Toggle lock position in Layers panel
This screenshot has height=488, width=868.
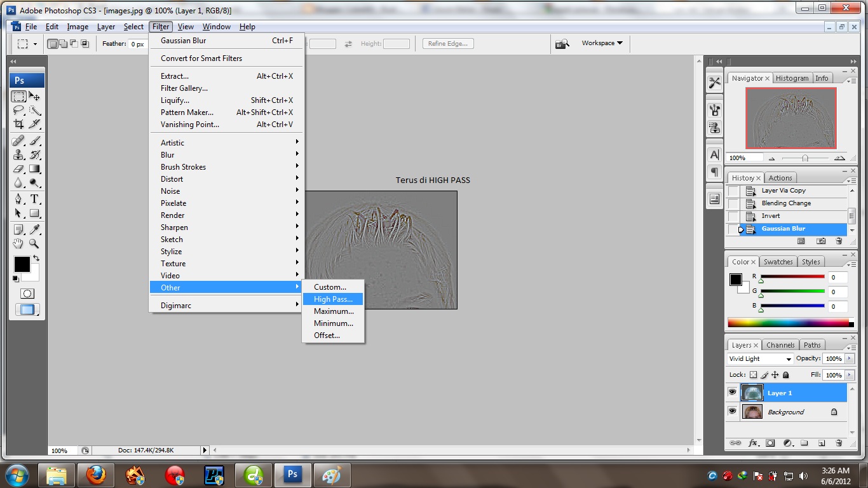(775, 375)
